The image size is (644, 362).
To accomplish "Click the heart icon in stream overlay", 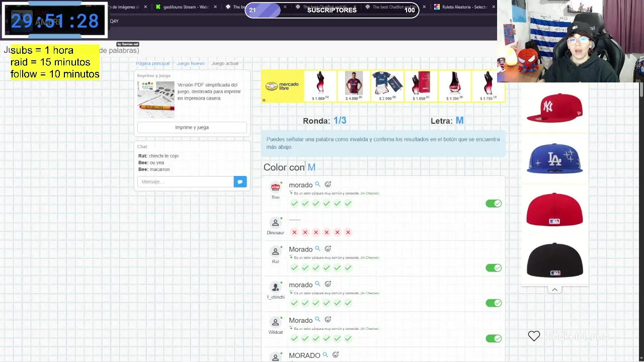I will [534, 335].
